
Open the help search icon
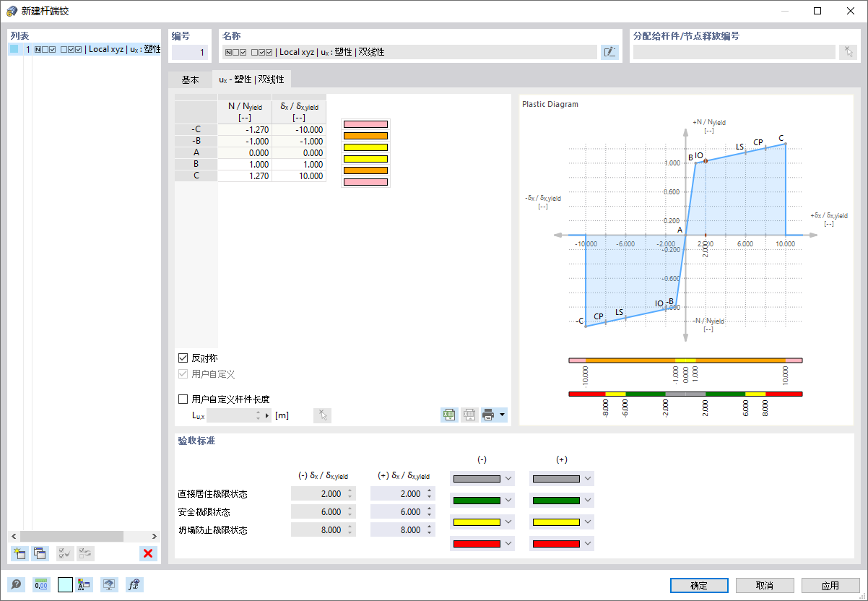15,584
